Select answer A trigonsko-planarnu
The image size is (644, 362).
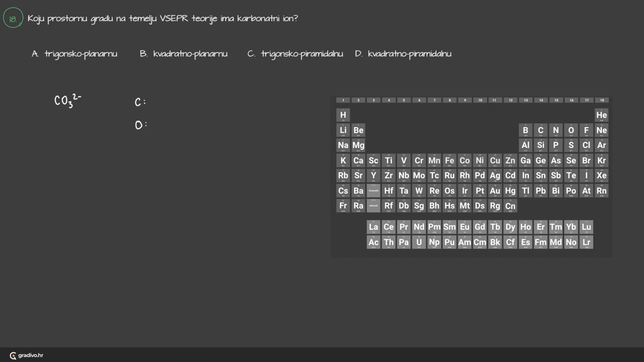tap(74, 54)
